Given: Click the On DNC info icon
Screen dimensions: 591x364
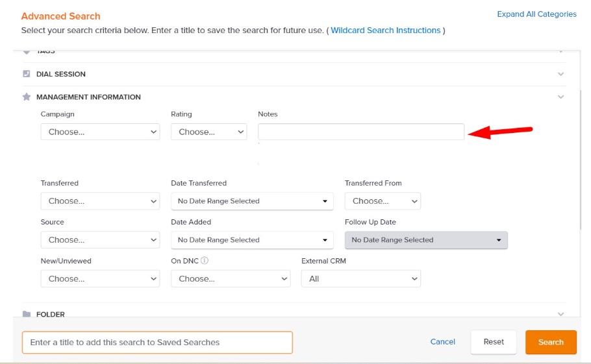Looking at the screenshot, I should (204, 261).
